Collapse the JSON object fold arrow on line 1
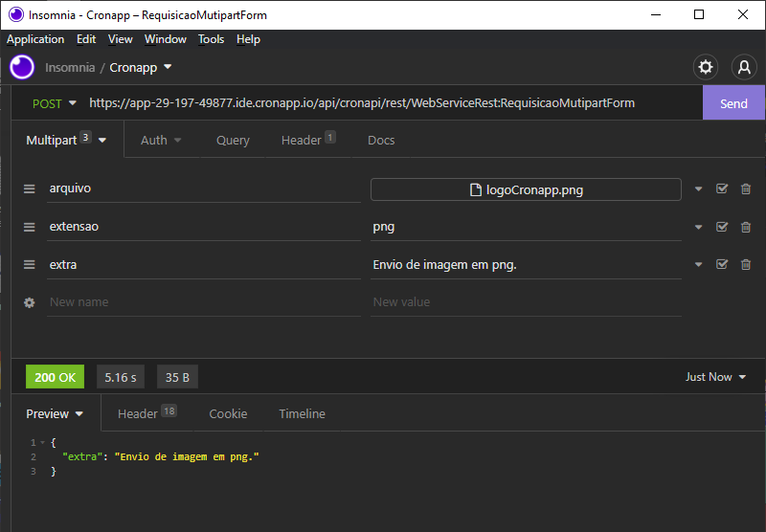Screen dimensions: 766x532 (43, 443)
